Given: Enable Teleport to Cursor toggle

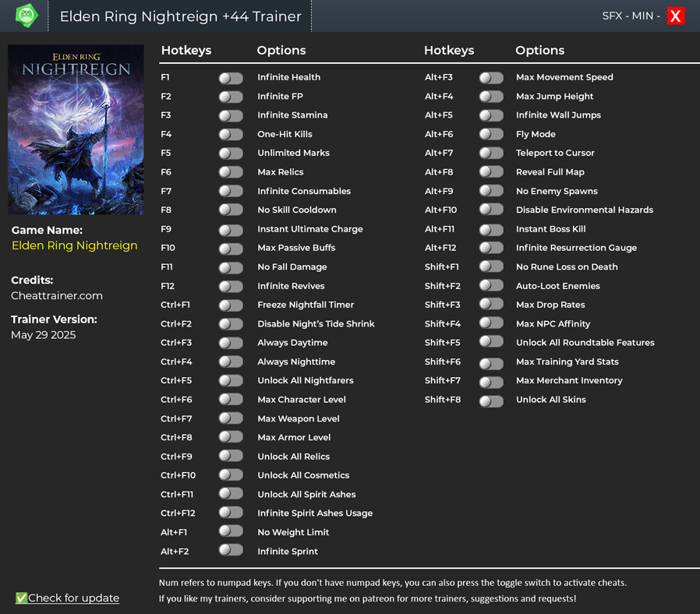Looking at the screenshot, I should pyautogui.click(x=491, y=153).
